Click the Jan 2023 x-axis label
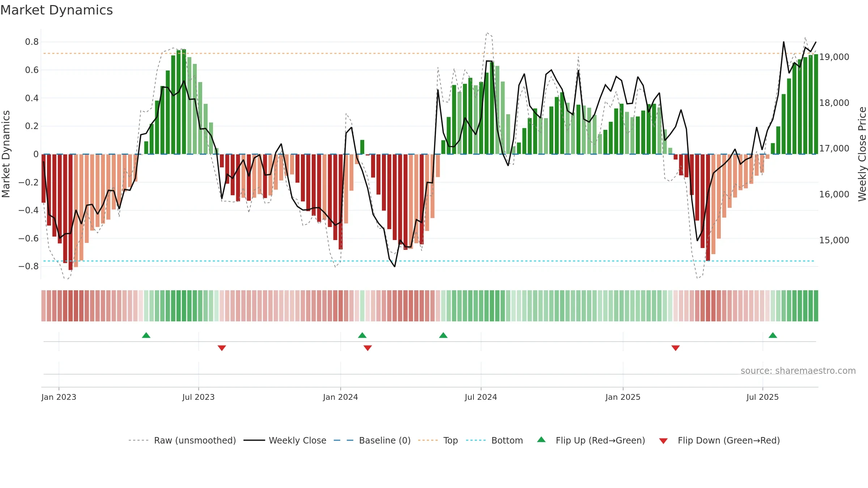Viewport: 868px width, 488px height. coord(59,397)
